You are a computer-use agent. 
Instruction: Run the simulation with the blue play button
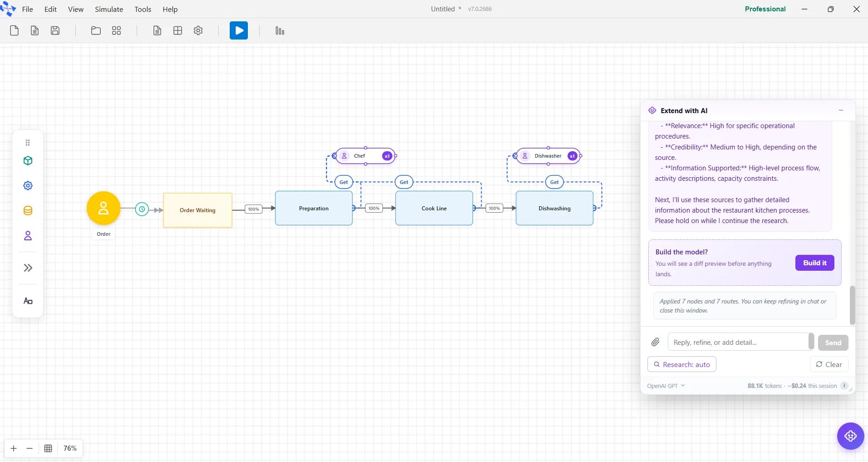coord(239,31)
